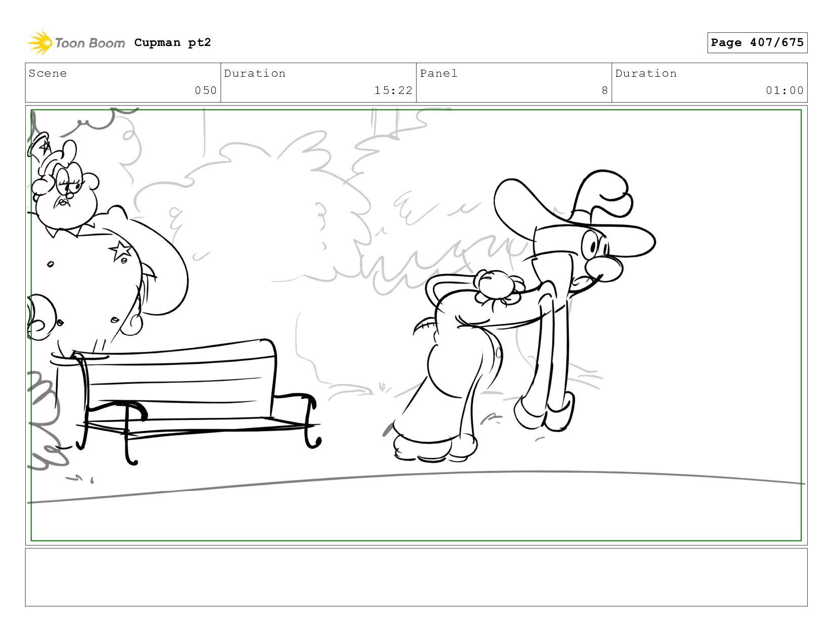The width and height of the screenshot is (834, 644).
Task: Click the panel duration value '01:00'
Action: click(x=784, y=90)
